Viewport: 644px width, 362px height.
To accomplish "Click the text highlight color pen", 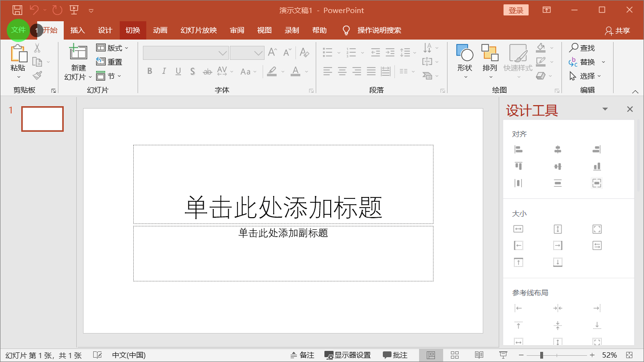I will 272,71.
